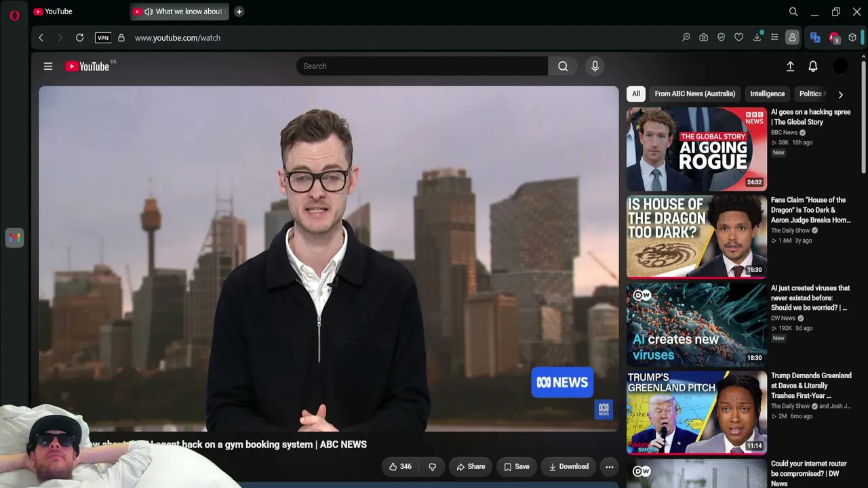Select the 'What we know about' tab

(179, 12)
